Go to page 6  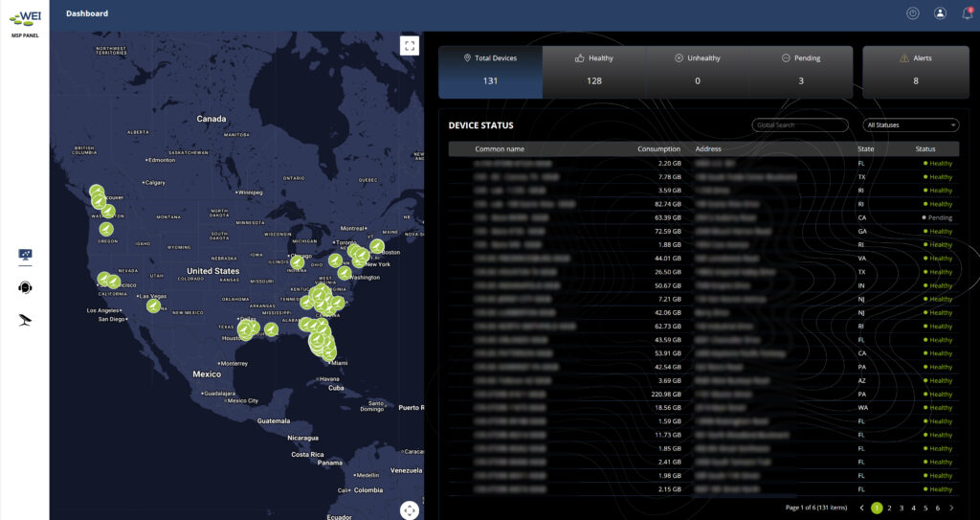(x=938, y=509)
